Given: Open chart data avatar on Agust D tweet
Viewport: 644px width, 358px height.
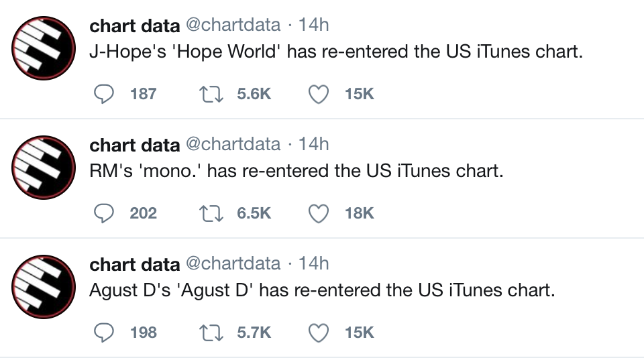Looking at the screenshot, I should (44, 287).
